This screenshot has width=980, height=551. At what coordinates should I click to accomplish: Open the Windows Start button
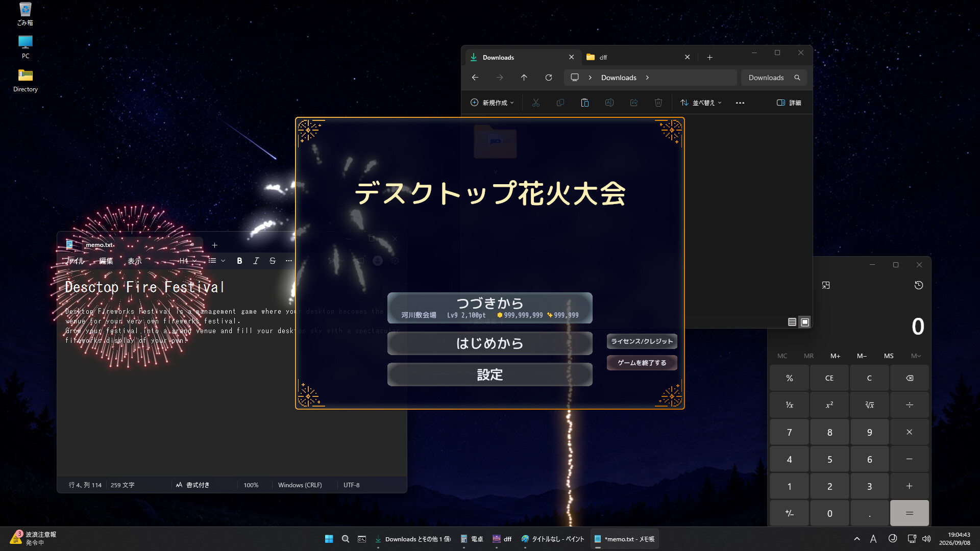coord(329,539)
